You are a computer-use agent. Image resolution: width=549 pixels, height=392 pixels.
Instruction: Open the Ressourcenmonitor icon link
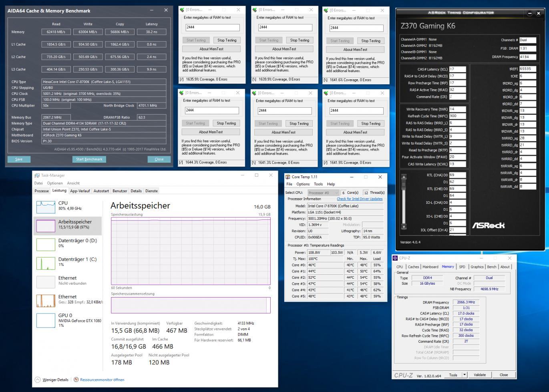point(76,380)
